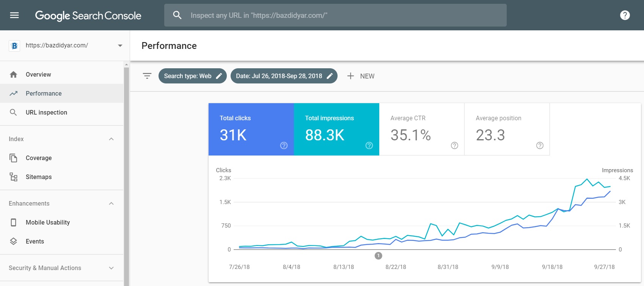Image resolution: width=644 pixels, height=286 pixels.
Task: Click the bazdidyar site favicon
Action: click(x=14, y=46)
